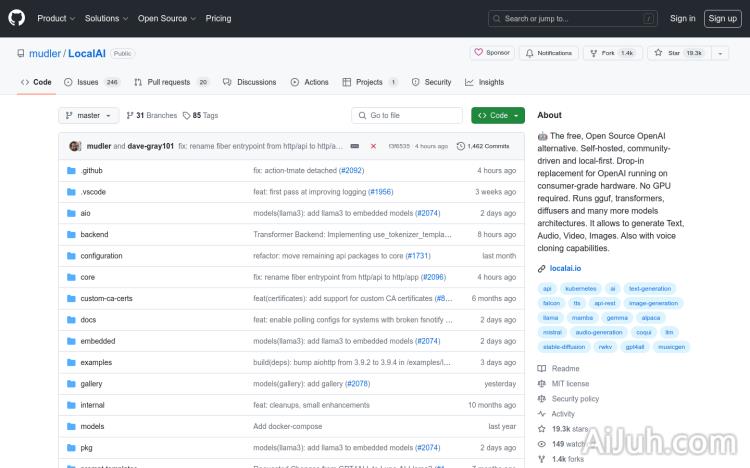This screenshot has height=468, width=750.
Task: Open the master branch dropdown
Action: (x=89, y=116)
